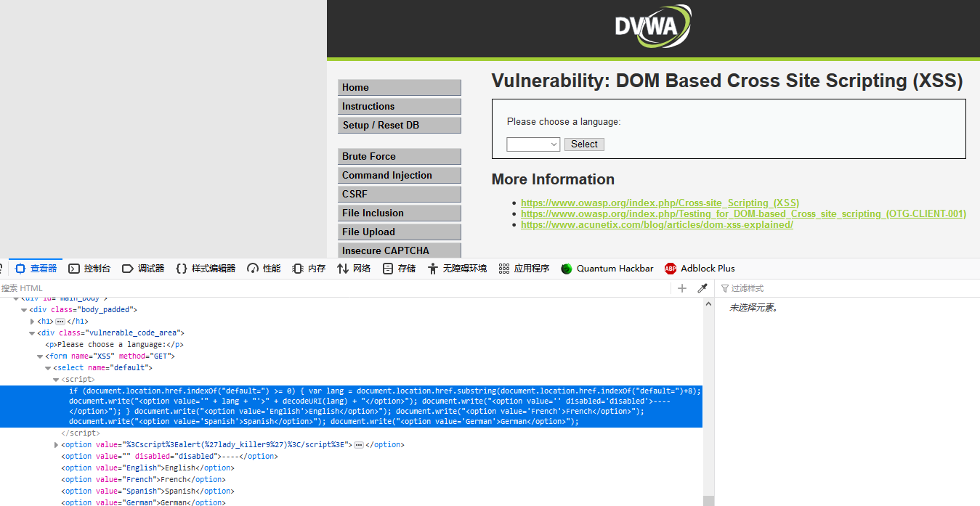The width and height of the screenshot is (980, 506).
Task: Click the plus icon to create new node
Action: [x=682, y=288]
